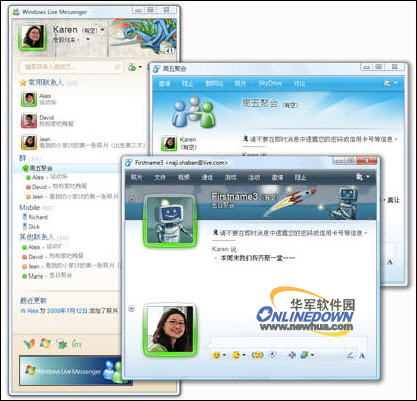
Task: Select mobile contact Richard
Action: click(x=35, y=217)
